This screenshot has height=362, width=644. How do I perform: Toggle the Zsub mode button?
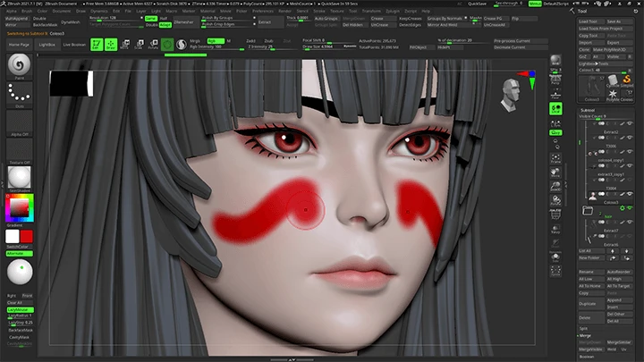pos(268,41)
